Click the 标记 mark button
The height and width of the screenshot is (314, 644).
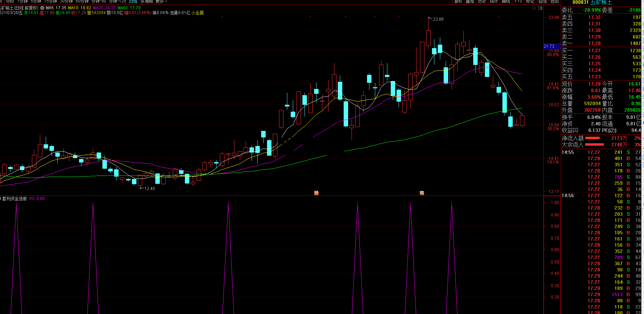pyautogui.click(x=530, y=1)
